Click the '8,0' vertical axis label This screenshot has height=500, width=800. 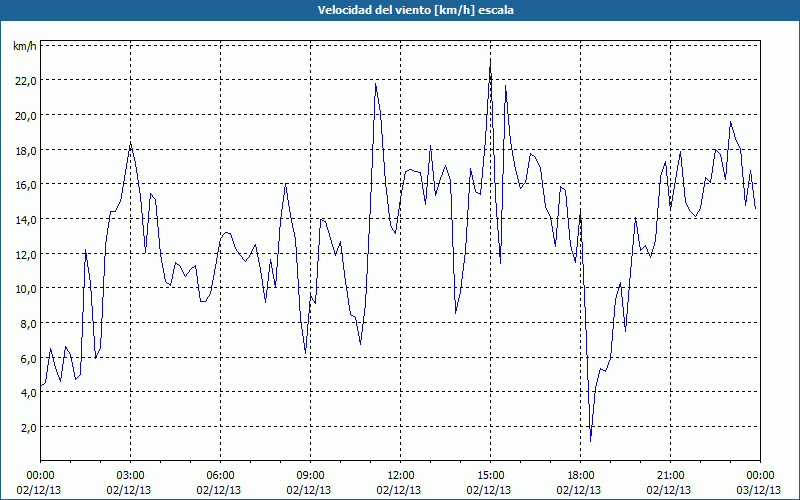(29, 323)
